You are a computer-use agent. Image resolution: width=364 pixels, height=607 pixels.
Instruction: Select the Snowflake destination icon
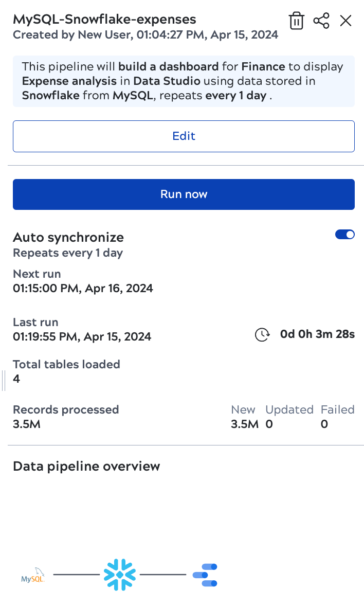(119, 574)
